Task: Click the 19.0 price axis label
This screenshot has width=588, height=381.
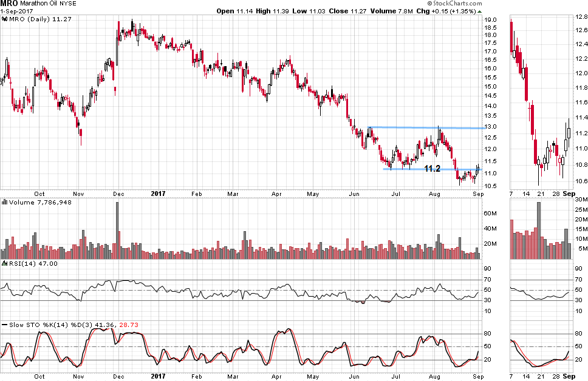Action: click(x=490, y=20)
